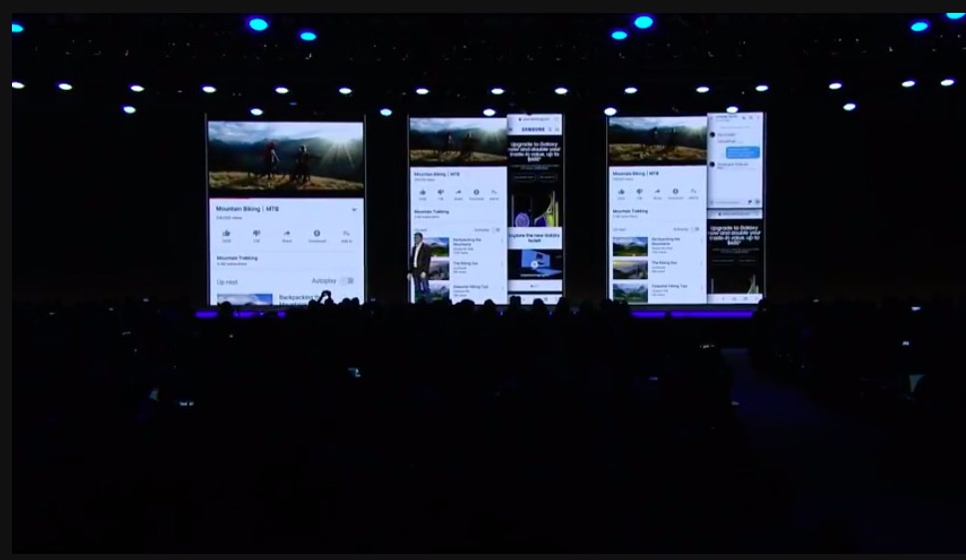Tap the Share icon on the left screen

tap(286, 235)
